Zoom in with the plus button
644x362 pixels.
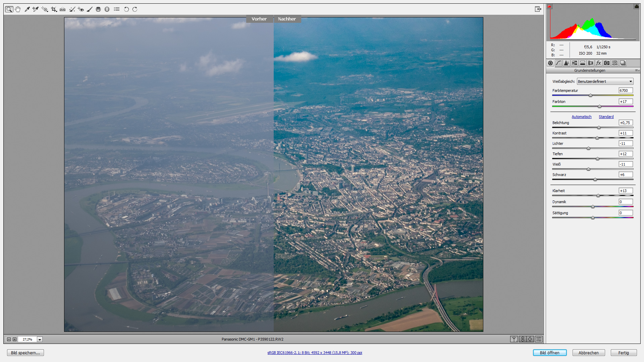(x=14, y=339)
